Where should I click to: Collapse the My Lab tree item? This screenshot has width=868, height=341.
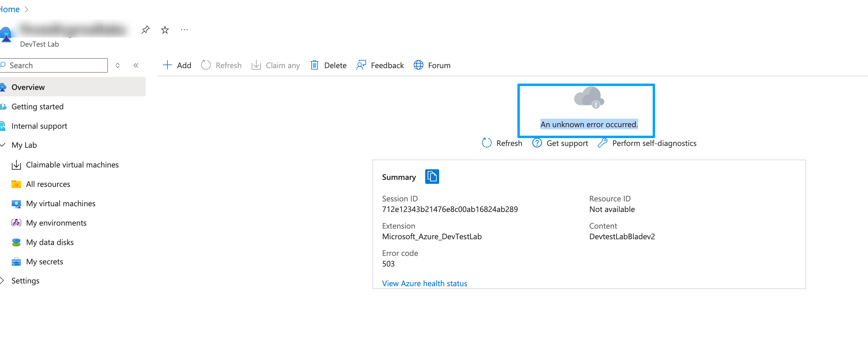pyautogui.click(x=4, y=145)
